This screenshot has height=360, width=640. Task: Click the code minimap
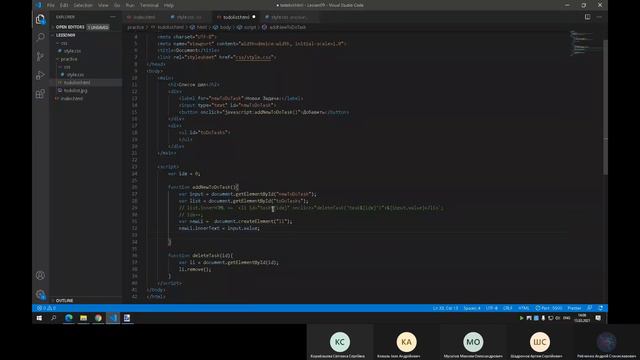586,43
